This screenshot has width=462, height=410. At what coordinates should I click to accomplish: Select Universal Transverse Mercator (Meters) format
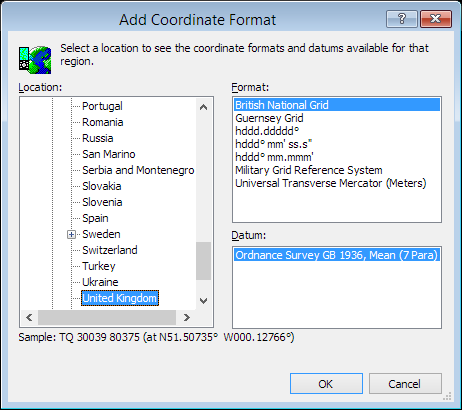click(337, 183)
